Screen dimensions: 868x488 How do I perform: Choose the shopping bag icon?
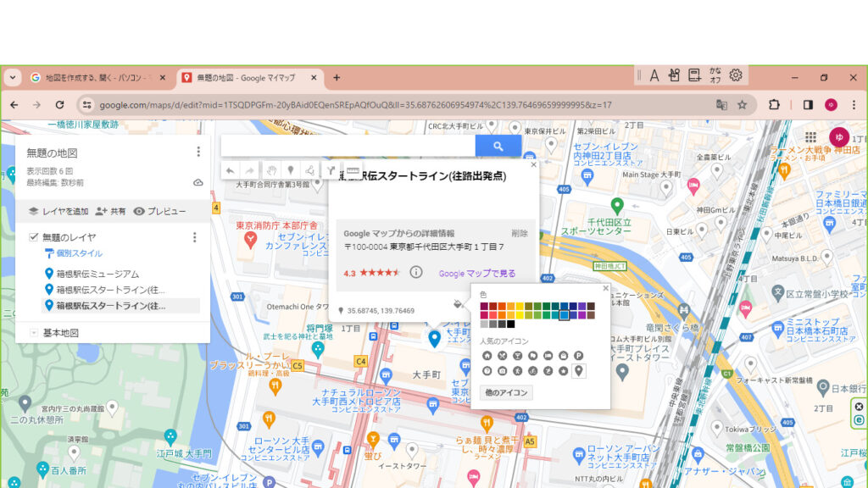point(564,356)
